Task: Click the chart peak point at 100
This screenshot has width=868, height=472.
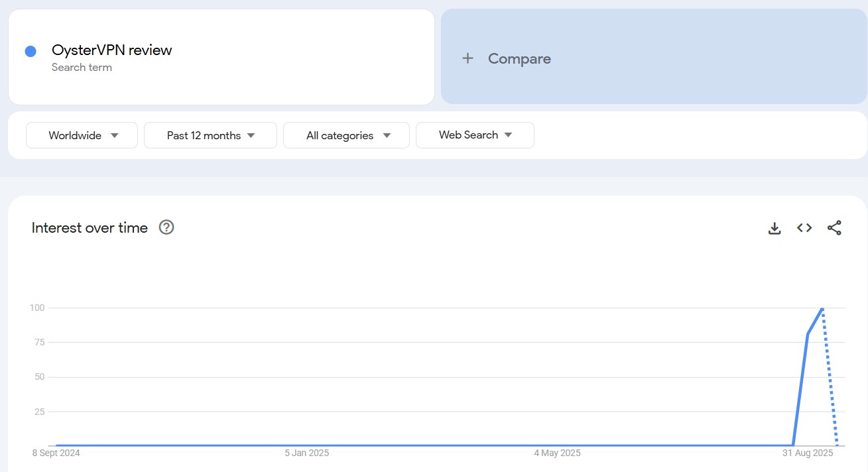Action: pos(822,308)
